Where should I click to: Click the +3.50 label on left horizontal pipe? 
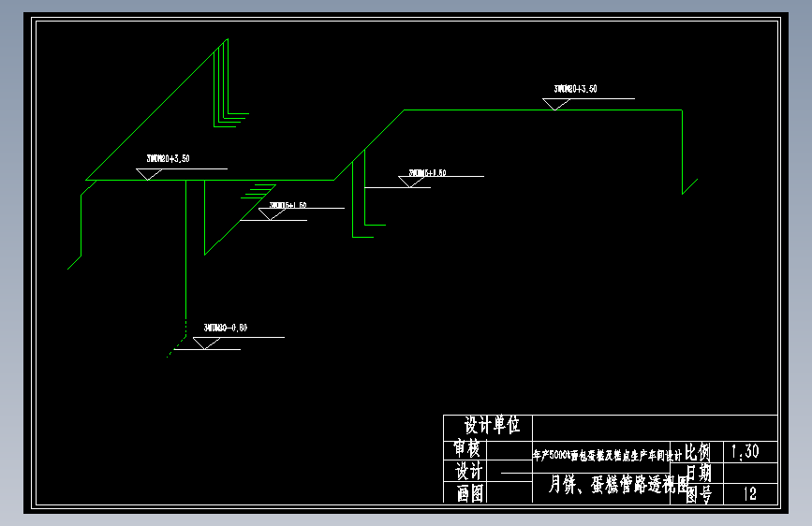168,158
